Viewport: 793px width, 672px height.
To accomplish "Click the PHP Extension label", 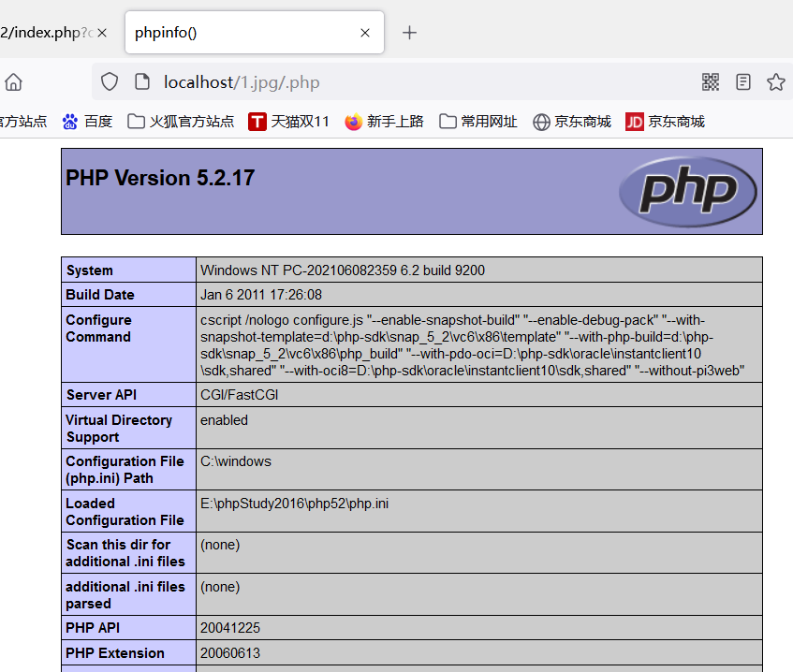I will (115, 652).
